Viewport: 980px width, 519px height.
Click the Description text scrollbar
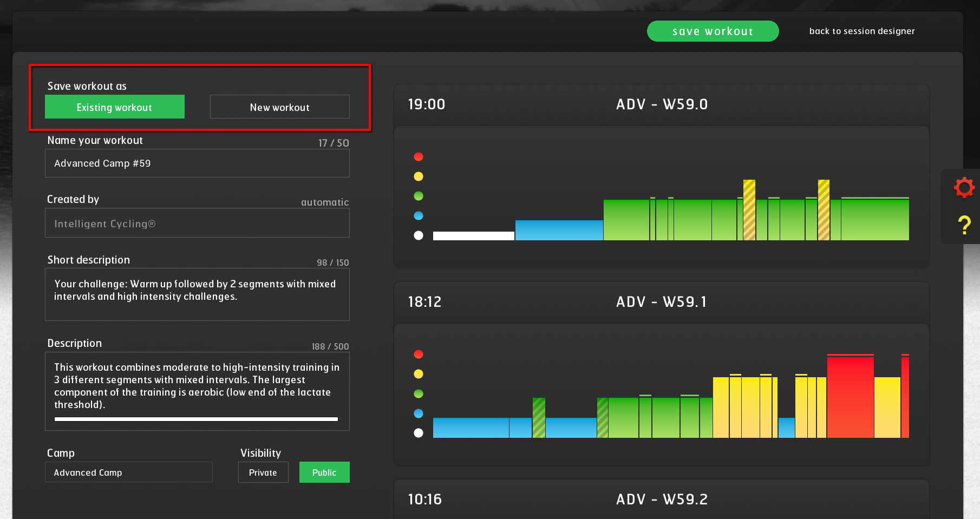(196, 419)
